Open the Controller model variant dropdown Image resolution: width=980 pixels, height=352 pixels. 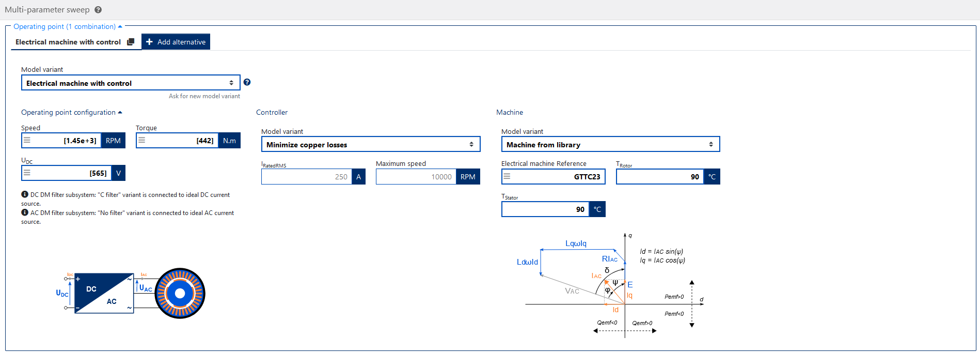[x=370, y=144]
